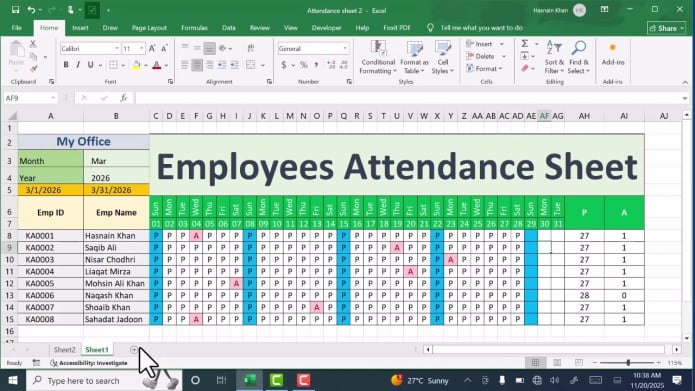Toggle Bold formatting
This screenshot has height=391, width=695.
click(66, 65)
